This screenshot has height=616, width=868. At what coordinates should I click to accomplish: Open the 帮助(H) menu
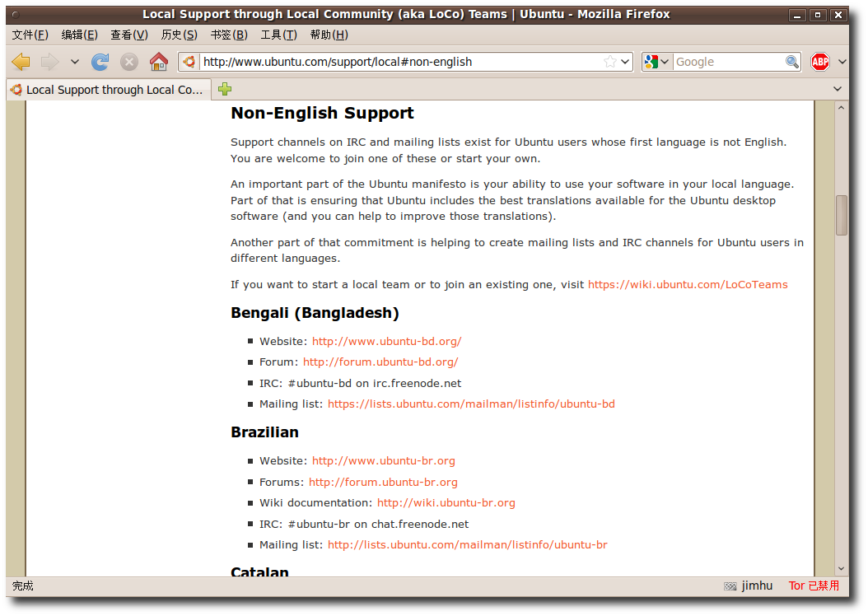[x=329, y=35]
